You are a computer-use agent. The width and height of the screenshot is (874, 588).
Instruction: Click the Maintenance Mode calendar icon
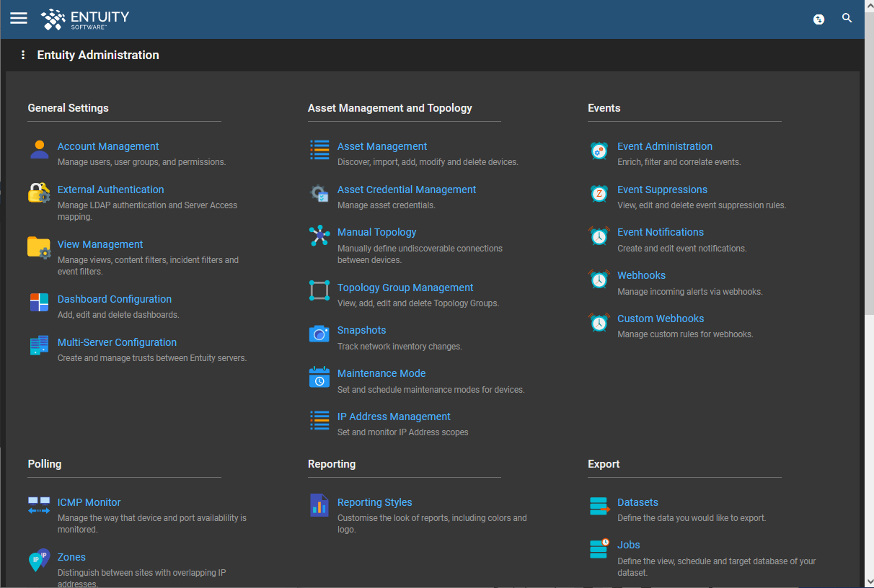(x=319, y=377)
